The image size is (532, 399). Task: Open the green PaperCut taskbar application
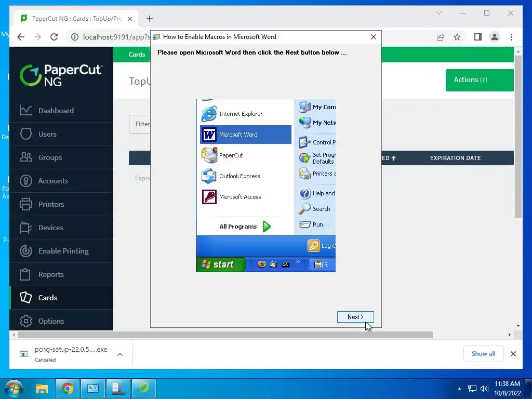(144, 389)
